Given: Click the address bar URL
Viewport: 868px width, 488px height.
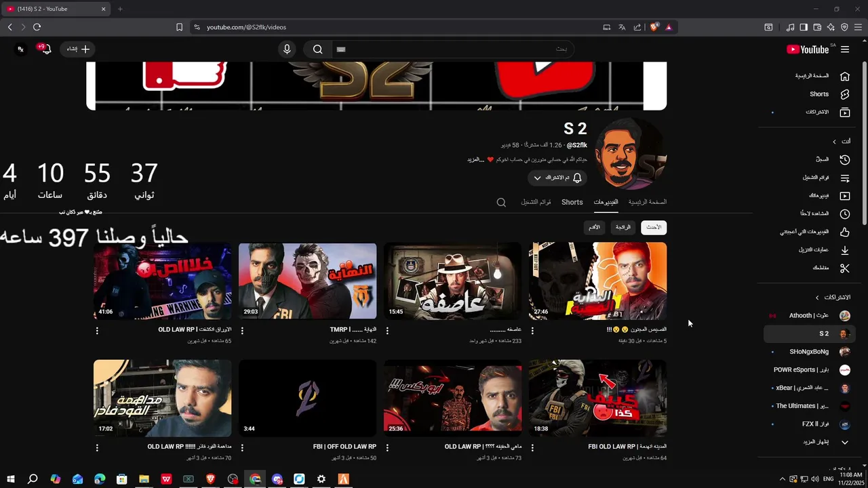Looking at the screenshot, I should (x=246, y=27).
